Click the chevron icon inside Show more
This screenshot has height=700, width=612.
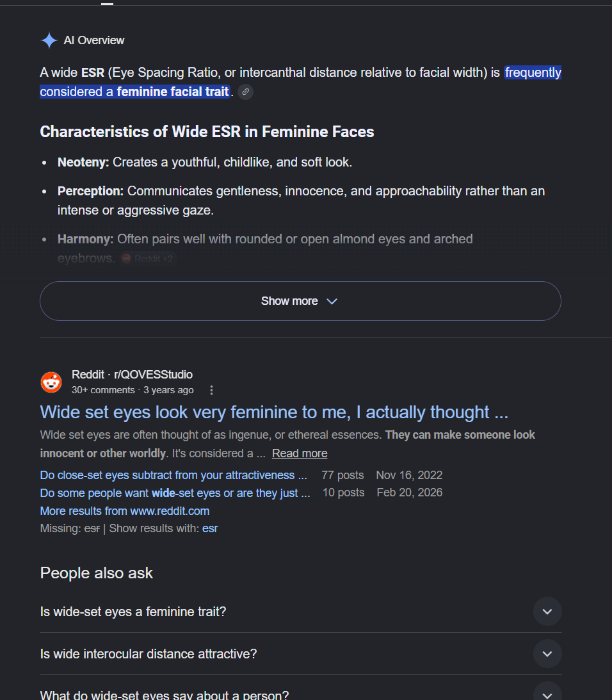(x=332, y=302)
